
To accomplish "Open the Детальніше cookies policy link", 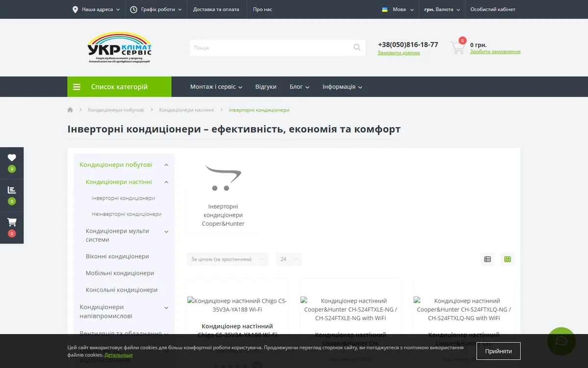I will [x=118, y=355].
